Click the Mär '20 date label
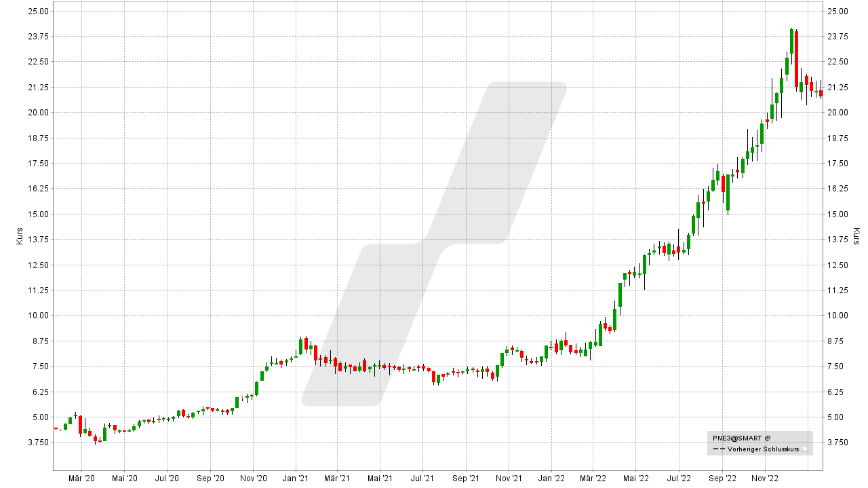The height and width of the screenshot is (488, 868). click(81, 478)
